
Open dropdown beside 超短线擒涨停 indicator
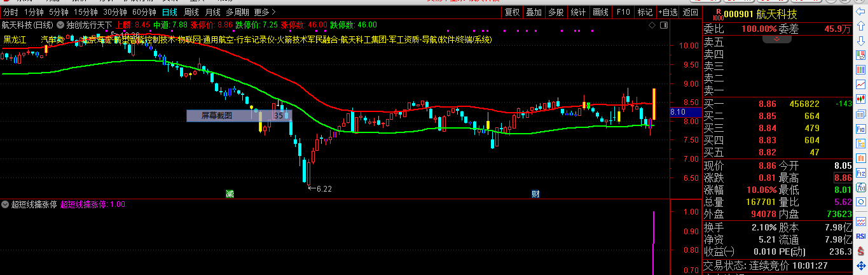tap(5, 204)
